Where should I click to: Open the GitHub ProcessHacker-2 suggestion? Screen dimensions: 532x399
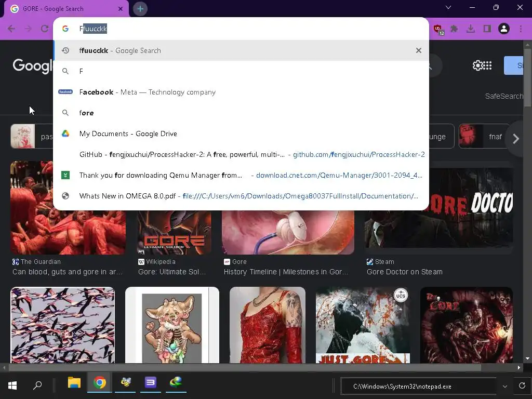pyautogui.click(x=241, y=154)
